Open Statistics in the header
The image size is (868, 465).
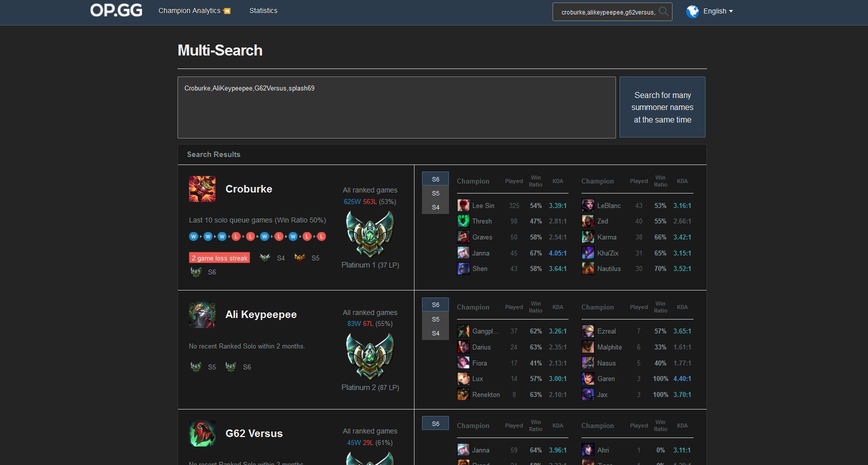tap(263, 10)
